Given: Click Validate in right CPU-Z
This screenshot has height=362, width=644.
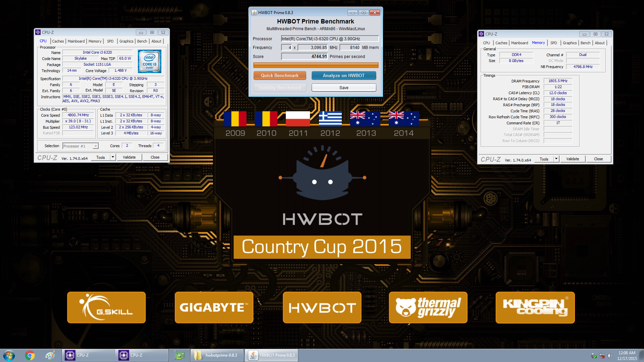Looking at the screenshot, I should click(573, 159).
